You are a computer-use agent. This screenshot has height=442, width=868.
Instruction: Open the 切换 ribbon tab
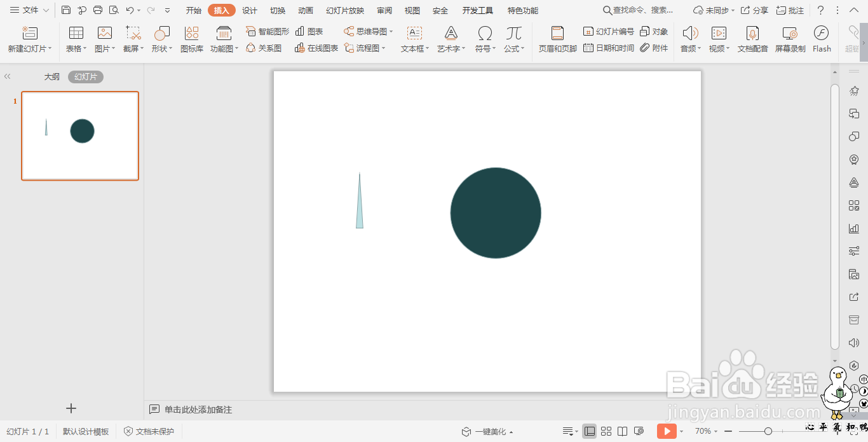pos(278,10)
